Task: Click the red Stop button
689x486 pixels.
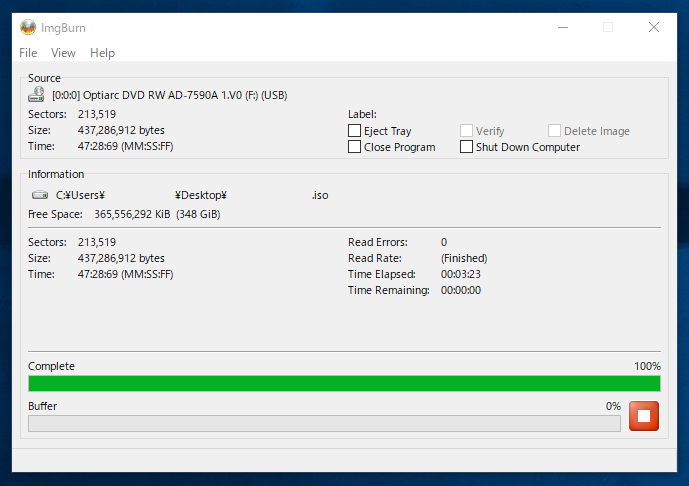Action: (644, 416)
